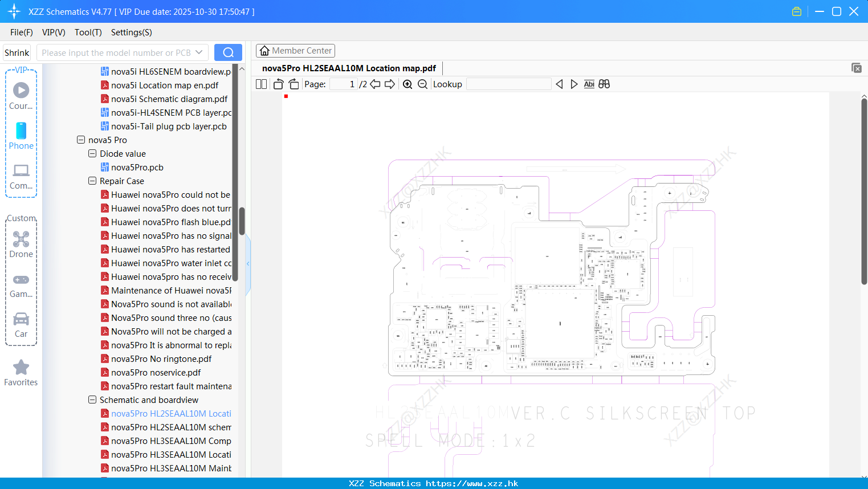
Task: Open nova5Pro restart fault maintenance
Action: pyautogui.click(x=166, y=386)
